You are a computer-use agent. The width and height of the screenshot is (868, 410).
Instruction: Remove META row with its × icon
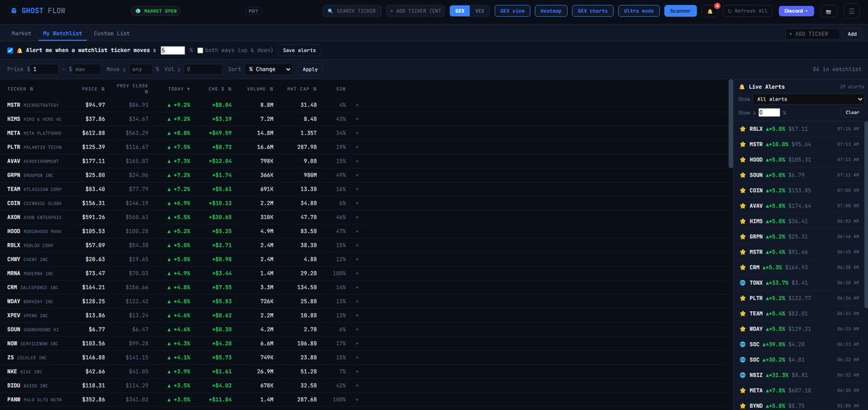click(357, 133)
